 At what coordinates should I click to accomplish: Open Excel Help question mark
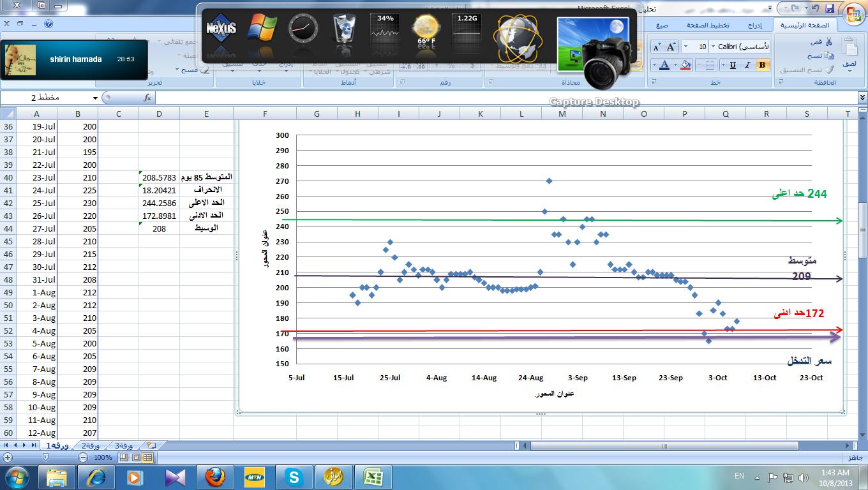[49, 24]
